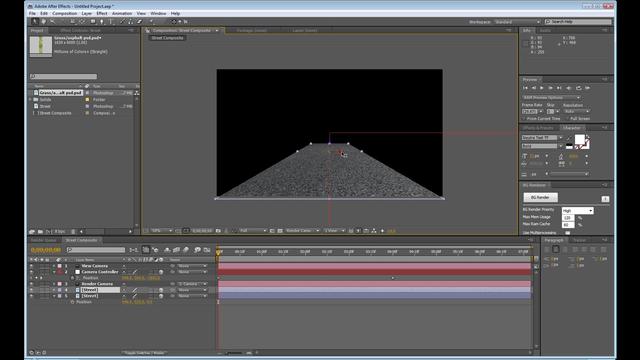Hide the Street layer 5
640x360 pixels.
tap(31, 296)
